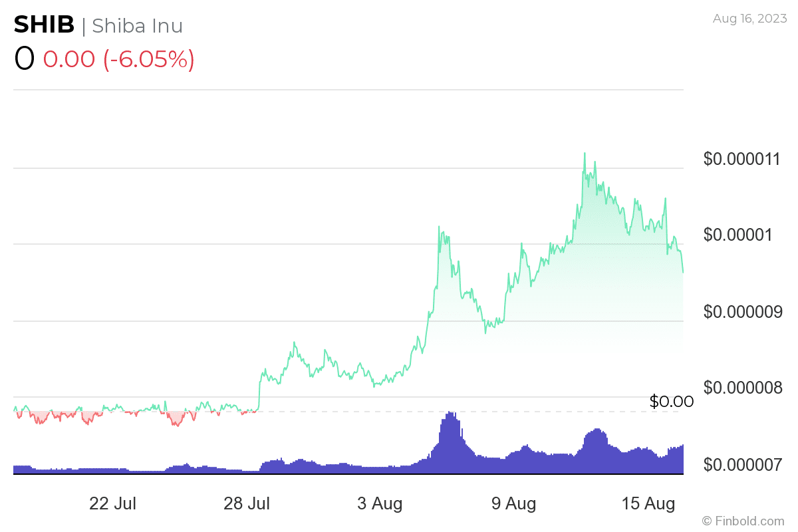
Task: Click the highest peak of the price line
Action: point(585,154)
